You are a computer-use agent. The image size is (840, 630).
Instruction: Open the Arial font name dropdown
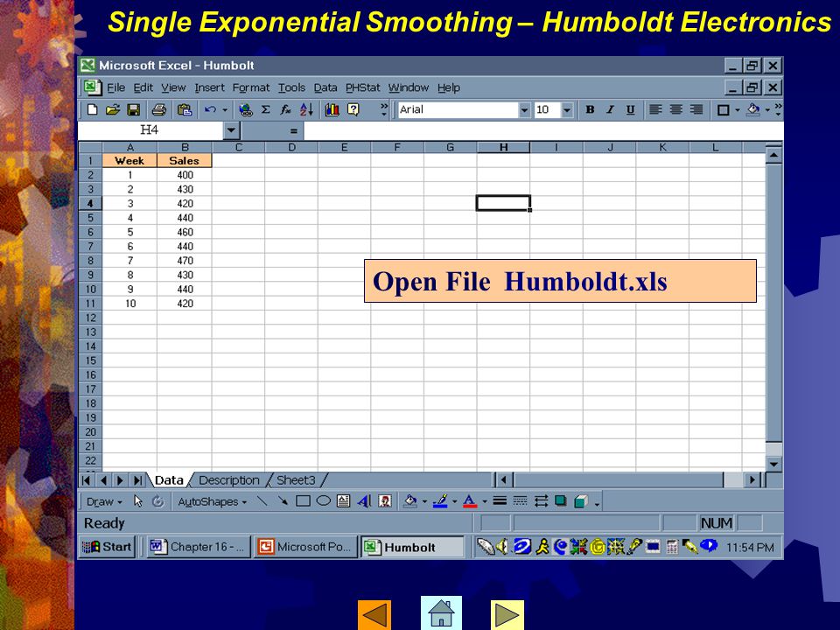[x=524, y=110]
